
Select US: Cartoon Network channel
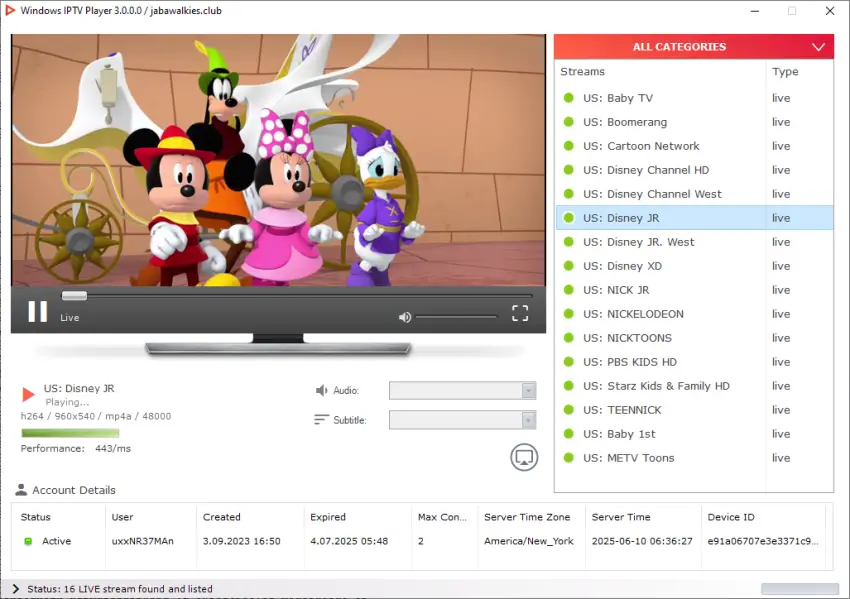694,146
